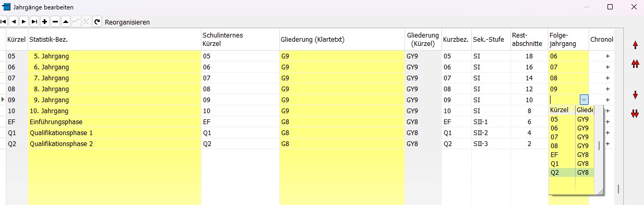The width and height of the screenshot is (644, 205).
Task: Select the '7. Jahrgang' cell
Action: click(114, 78)
